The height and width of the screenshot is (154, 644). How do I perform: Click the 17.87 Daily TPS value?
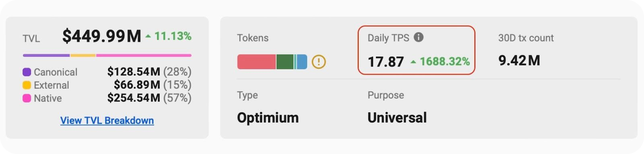tap(386, 62)
